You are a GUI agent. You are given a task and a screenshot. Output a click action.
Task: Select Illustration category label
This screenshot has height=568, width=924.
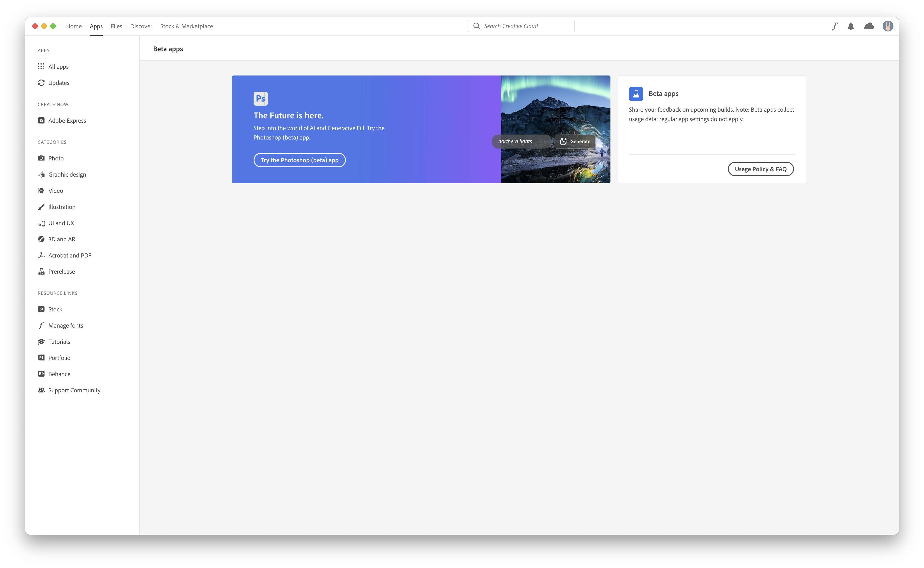click(x=62, y=207)
